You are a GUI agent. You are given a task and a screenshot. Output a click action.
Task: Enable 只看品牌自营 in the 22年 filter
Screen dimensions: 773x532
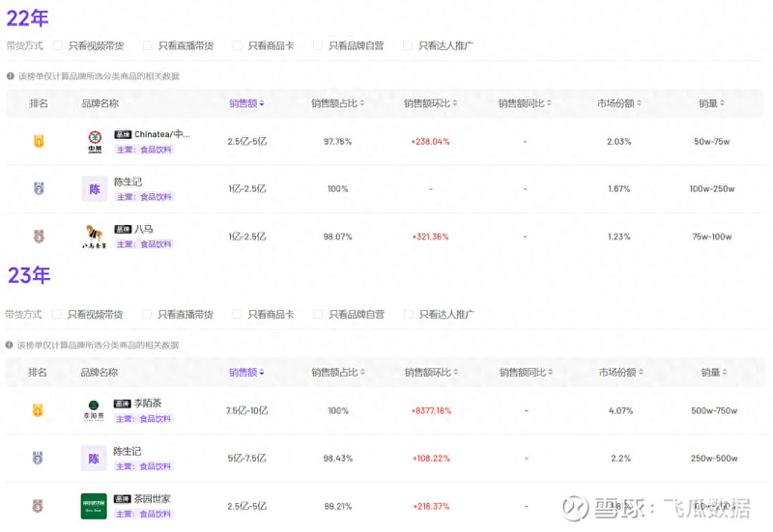click(318, 45)
